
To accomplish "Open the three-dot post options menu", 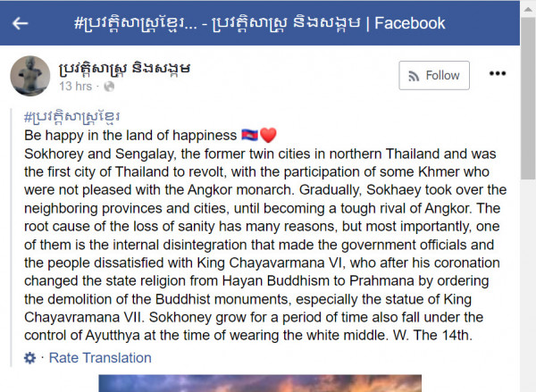I will 498,74.
